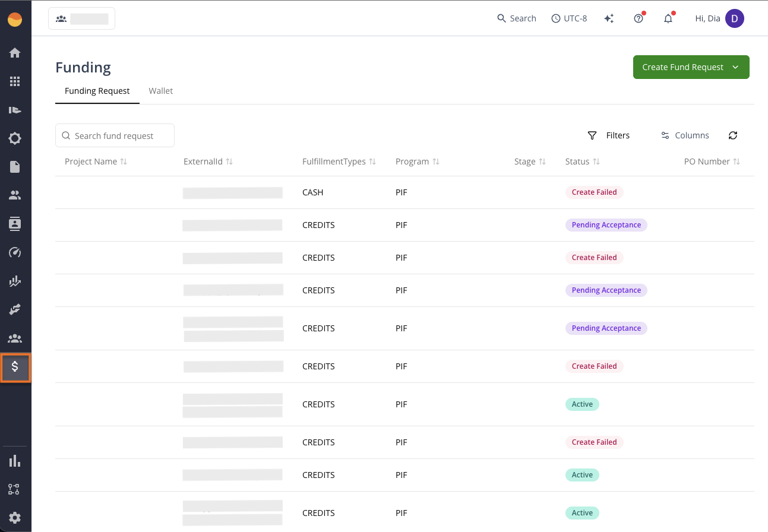Open the Home icon in sidebar
Viewport: 768px width, 532px height.
pos(15,53)
